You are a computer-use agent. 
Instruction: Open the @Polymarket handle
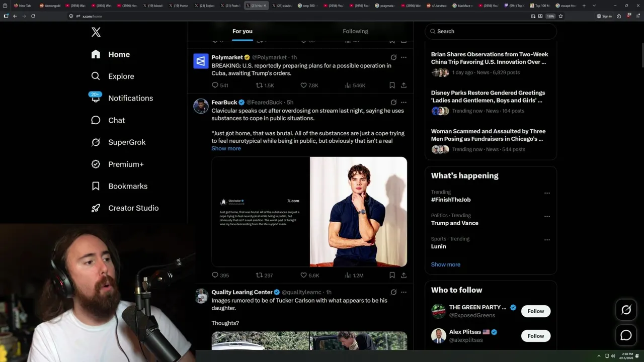(x=269, y=57)
